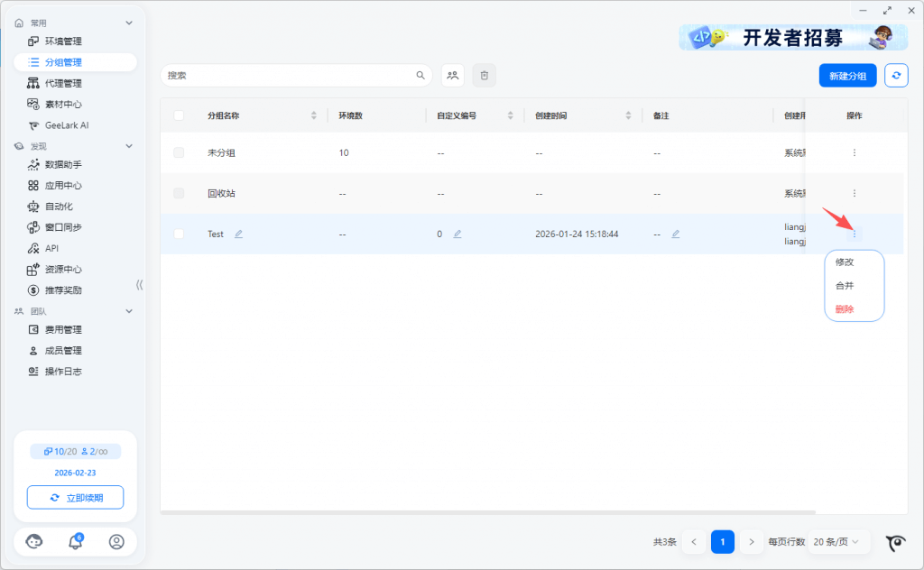This screenshot has width=924, height=570.
Task: Open the customer support face icon
Action: click(x=34, y=542)
